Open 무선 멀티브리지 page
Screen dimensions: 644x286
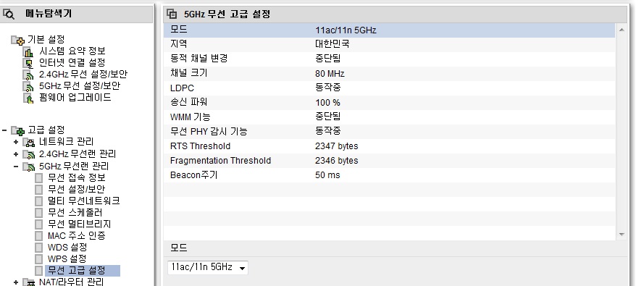(x=79, y=224)
